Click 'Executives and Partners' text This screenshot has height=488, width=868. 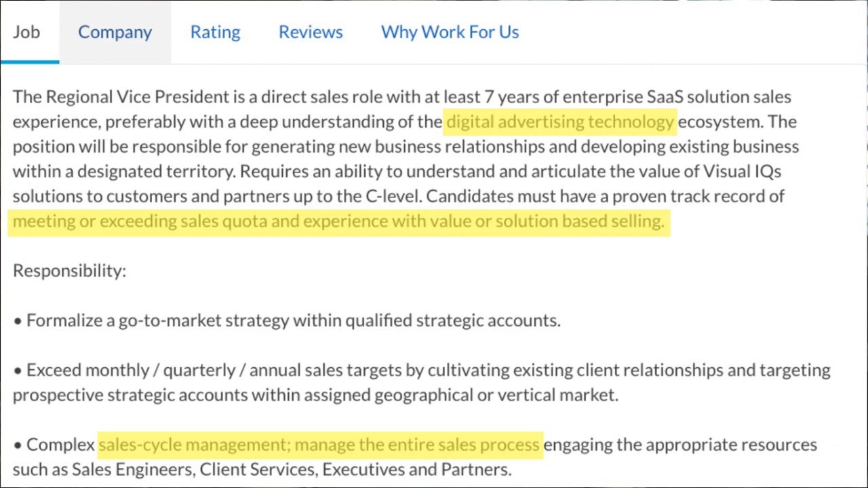coord(416,470)
